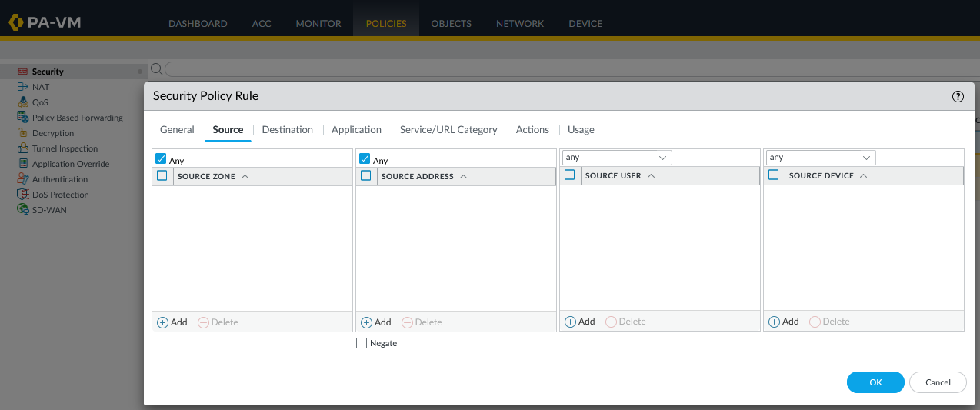Click the help question mark icon
Screen dimensions: 980x410
click(958, 96)
